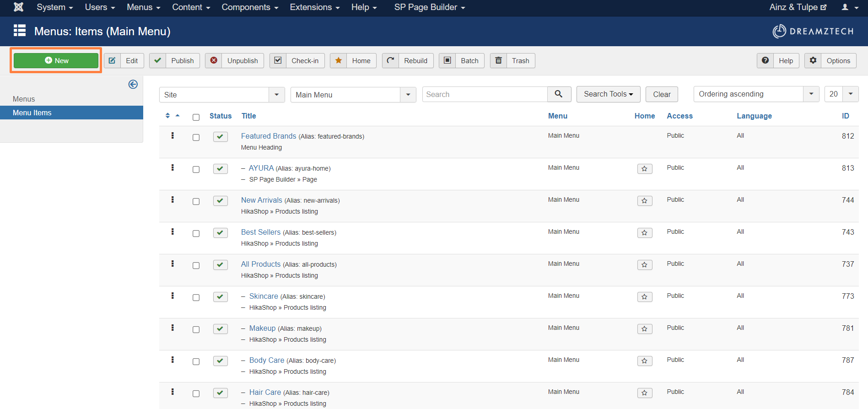The image size is (868, 409).
Task: Click the home star for Skincare
Action: (x=645, y=297)
